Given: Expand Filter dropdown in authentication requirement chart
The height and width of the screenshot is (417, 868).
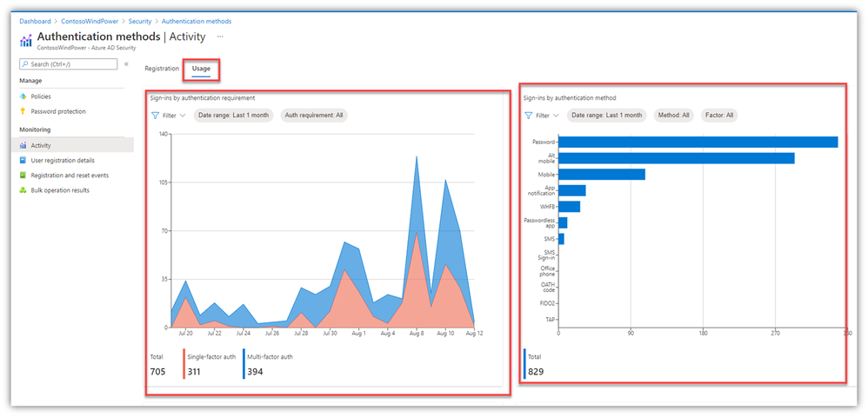Looking at the screenshot, I should pyautogui.click(x=168, y=116).
